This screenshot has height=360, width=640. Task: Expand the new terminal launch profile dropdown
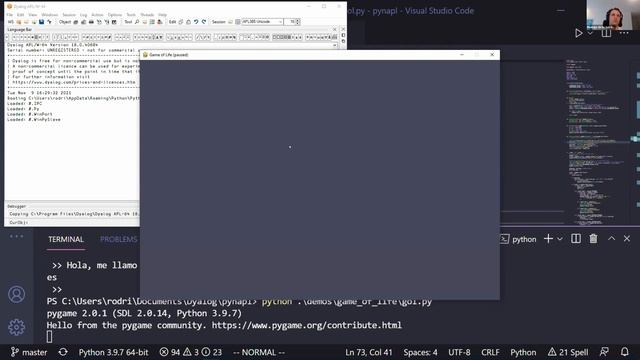[x=560, y=239]
